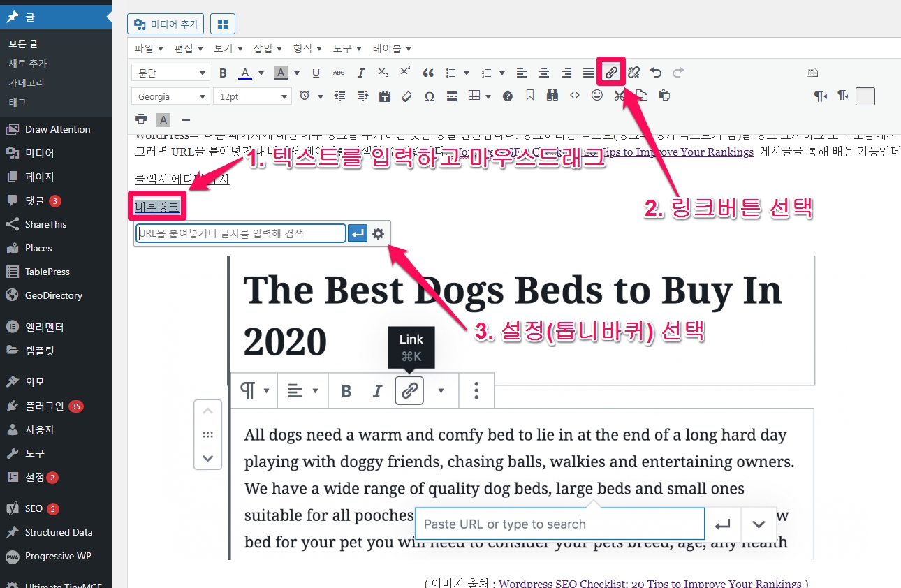The width and height of the screenshot is (901, 588).
Task: Toggle underline formatting in the toolbar
Action: [x=316, y=73]
